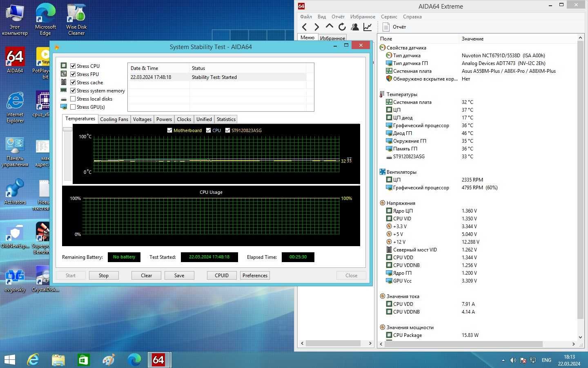Click the Отчёт report toolbar button
The image size is (588, 368).
click(394, 27)
